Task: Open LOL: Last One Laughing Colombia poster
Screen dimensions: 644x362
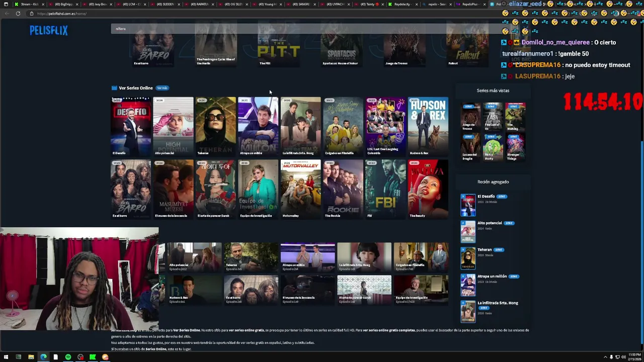Action: 385,126
